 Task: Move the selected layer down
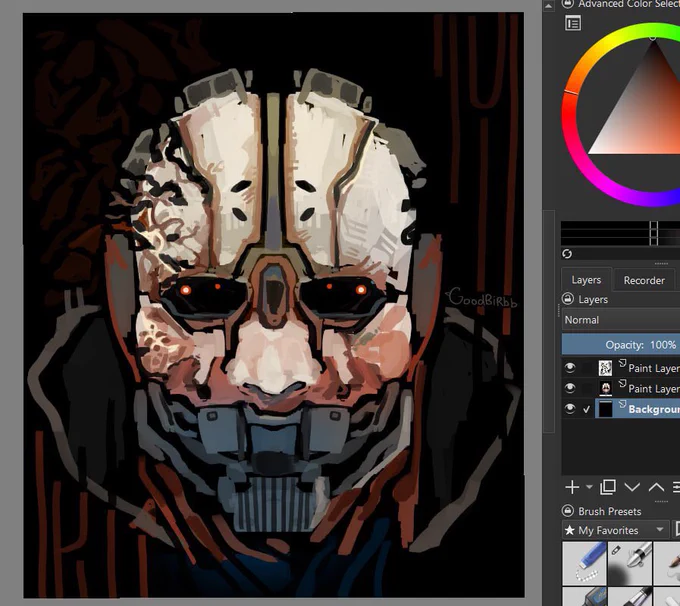pyautogui.click(x=632, y=487)
